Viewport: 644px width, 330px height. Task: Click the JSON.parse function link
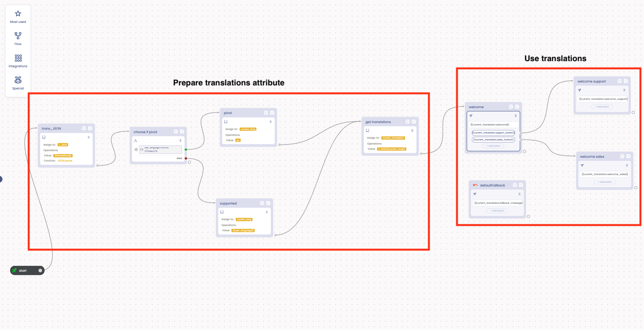click(x=65, y=161)
